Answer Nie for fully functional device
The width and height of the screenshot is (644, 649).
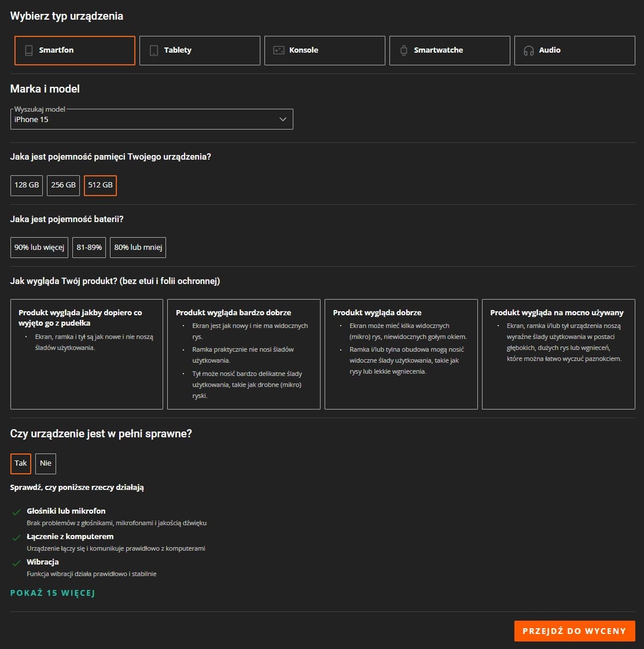pos(46,463)
